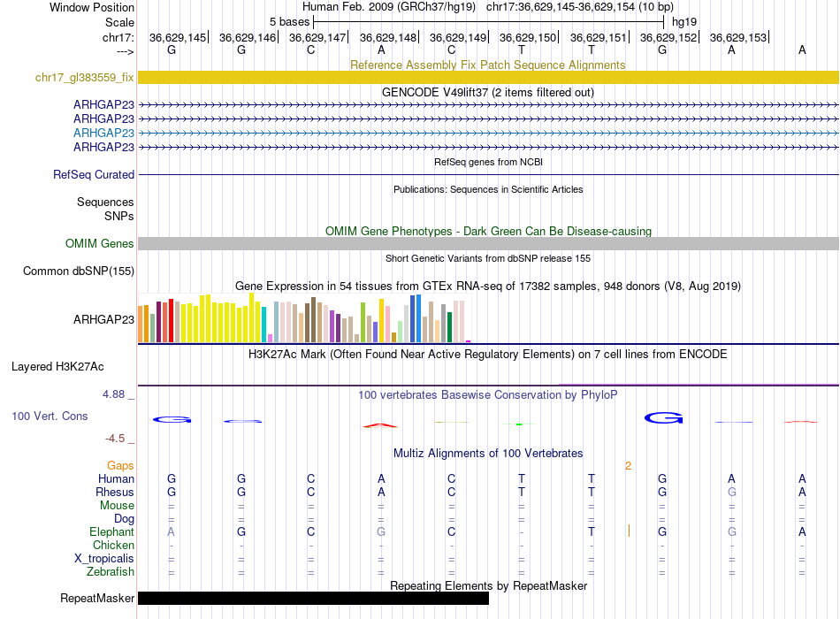840x619 pixels.
Task: Open Reference Assembly Fix Patch Sequence Alignments track title
Action: click(487, 65)
